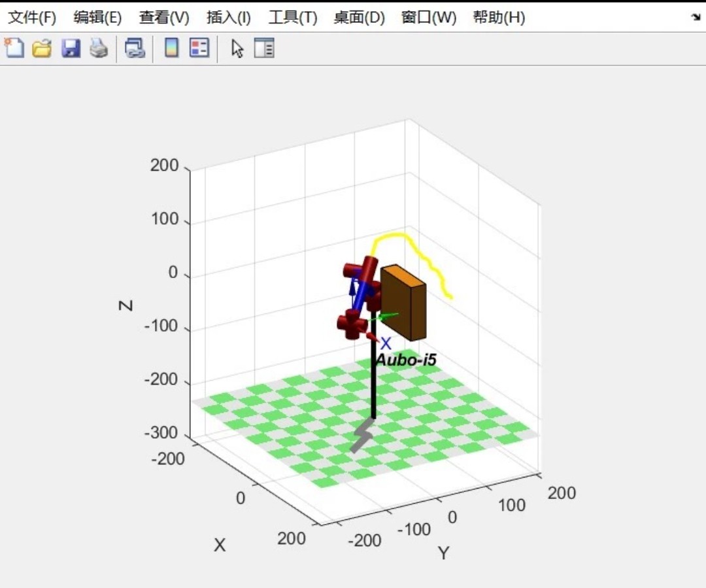Save the figure using the floppy icon
Viewport: 706px width, 588px height.
click(x=71, y=48)
